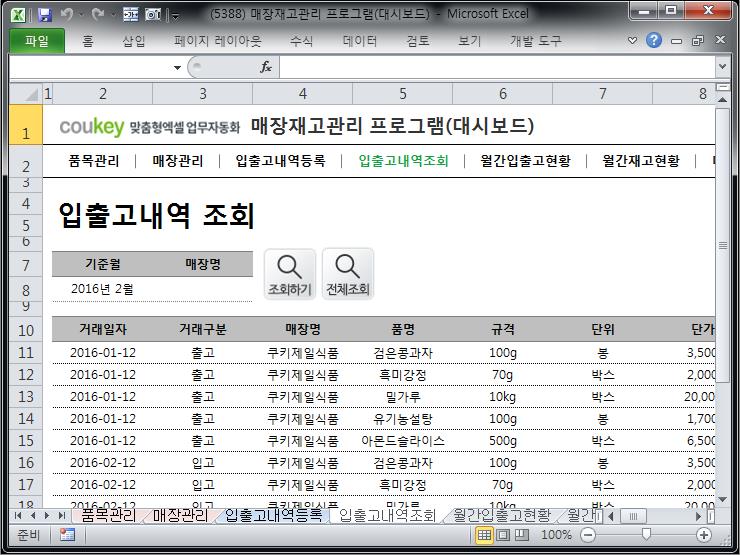Click the Save icon in quick access toolbar

(x=44, y=15)
